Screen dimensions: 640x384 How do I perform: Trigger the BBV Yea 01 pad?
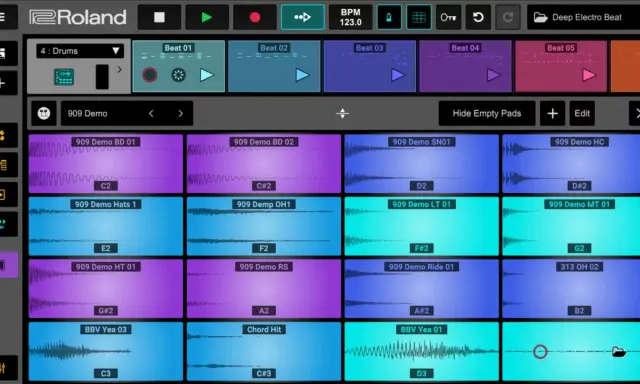422,351
